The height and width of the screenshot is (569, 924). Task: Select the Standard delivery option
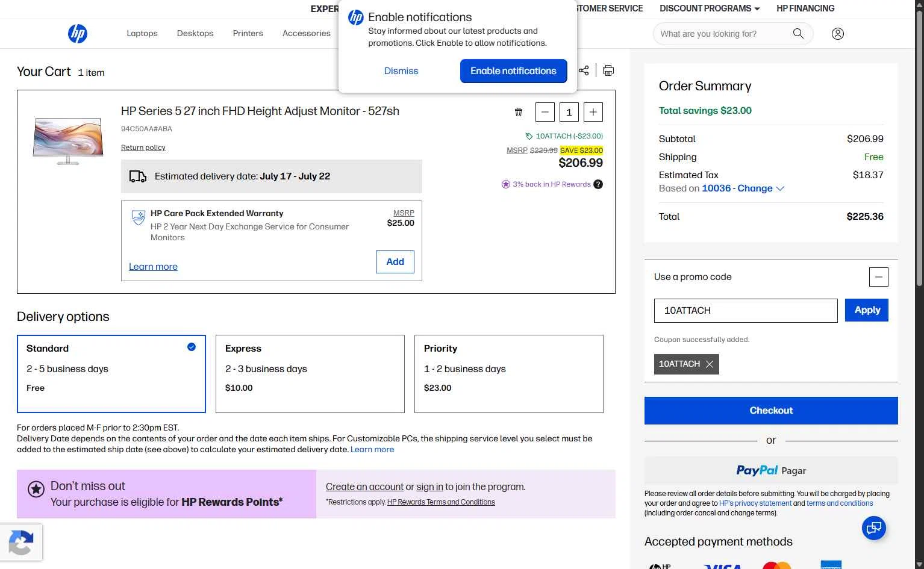111,374
